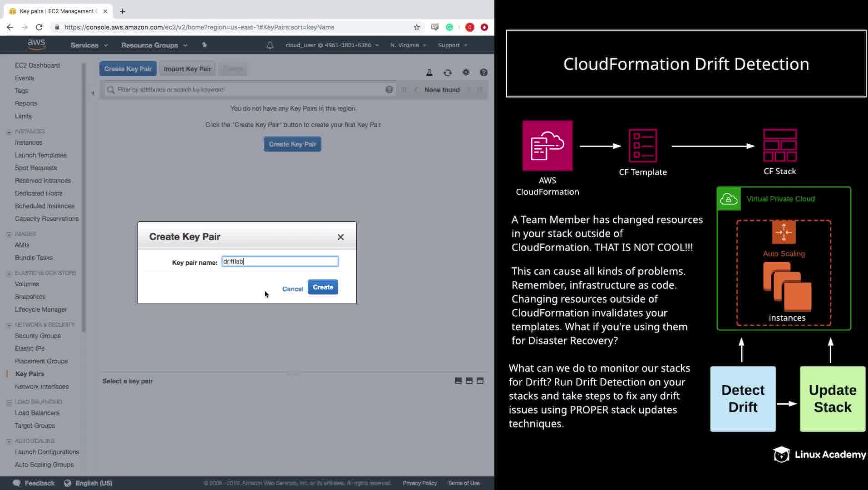868x490 pixels.
Task: Open the help question mark icon
Action: (484, 73)
